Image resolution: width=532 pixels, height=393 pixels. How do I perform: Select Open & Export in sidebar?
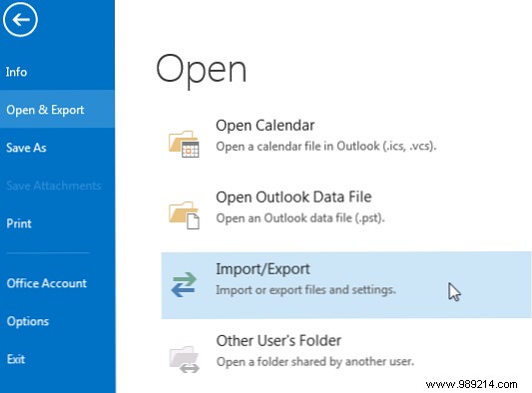[x=57, y=109]
